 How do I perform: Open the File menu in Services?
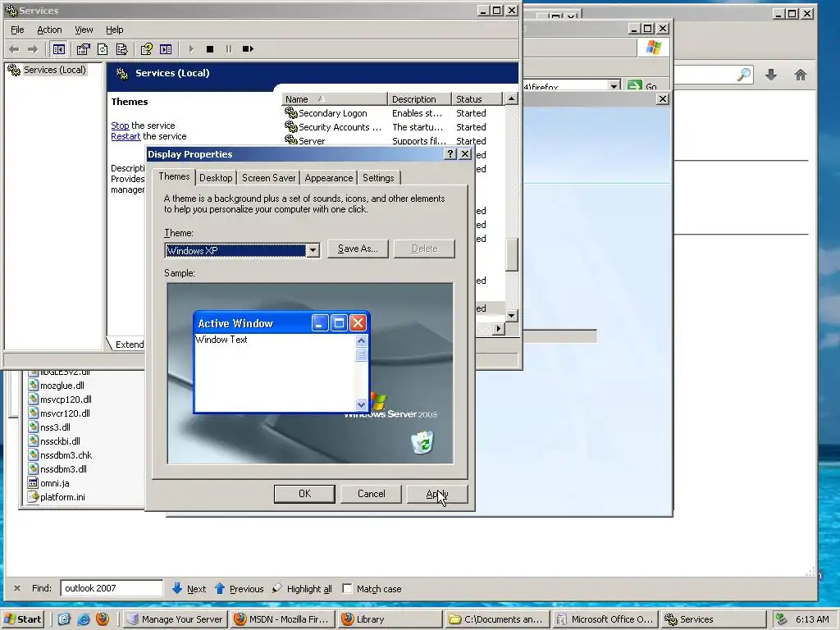point(17,30)
